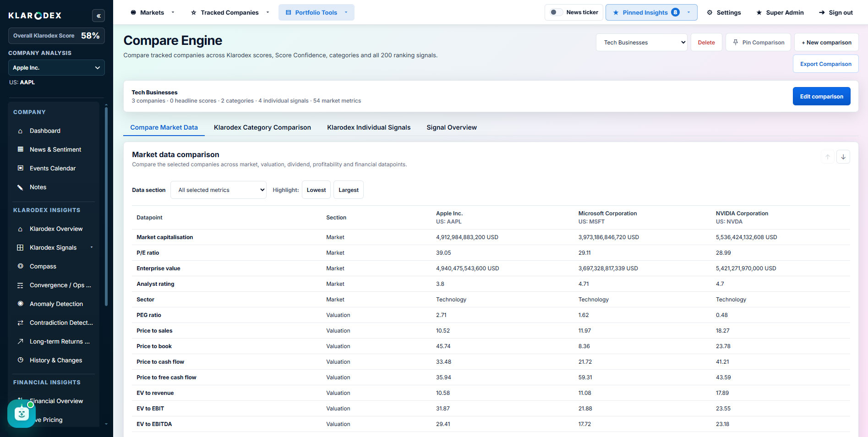Click the Pin Comparison button

(x=758, y=43)
